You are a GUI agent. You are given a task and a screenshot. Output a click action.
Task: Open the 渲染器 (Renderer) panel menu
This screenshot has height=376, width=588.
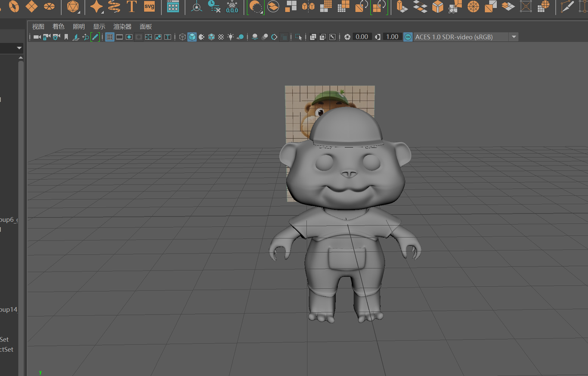(x=122, y=27)
